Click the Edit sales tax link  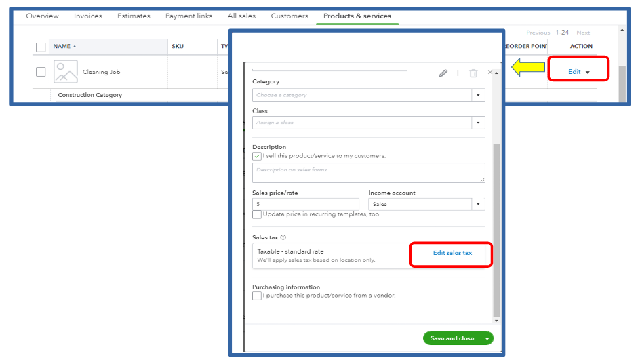click(x=452, y=253)
